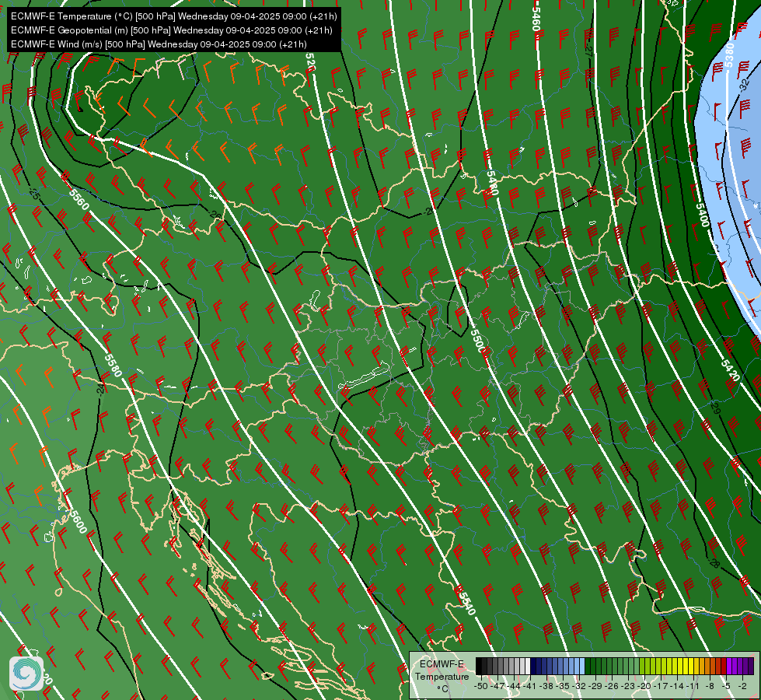The height and width of the screenshot is (700, 761).
Task: Click the 5540 geopotential contour label
Action: point(467,604)
